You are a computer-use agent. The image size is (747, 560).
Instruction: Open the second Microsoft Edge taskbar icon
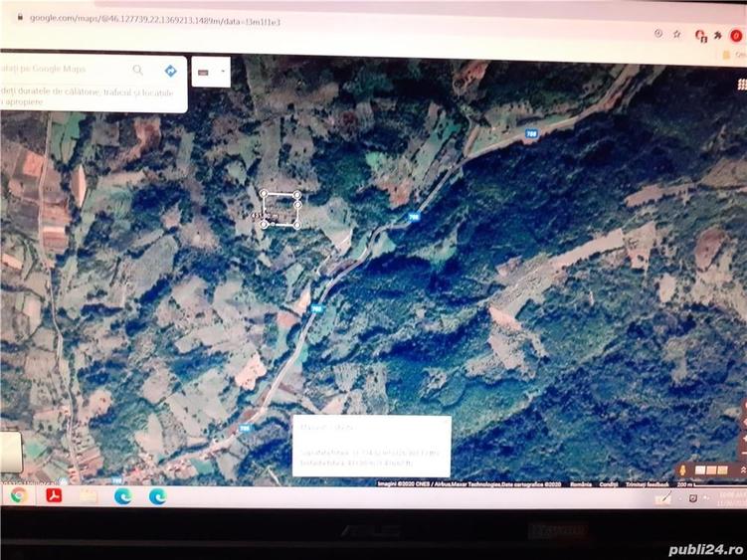(157, 496)
